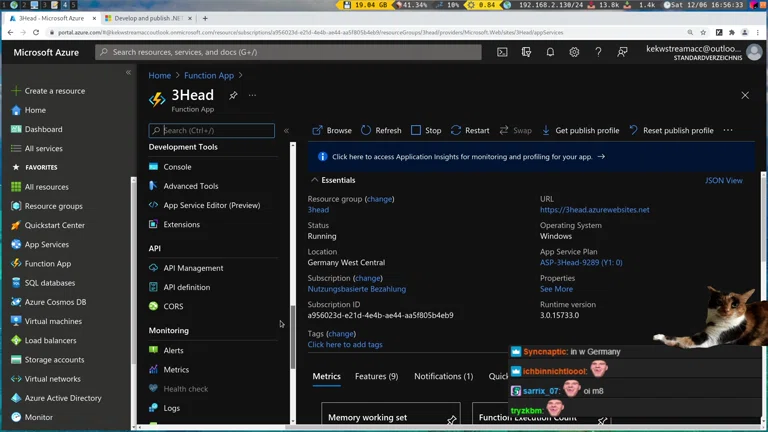
Task: Click Home breadcrumb
Action: tap(160, 75)
